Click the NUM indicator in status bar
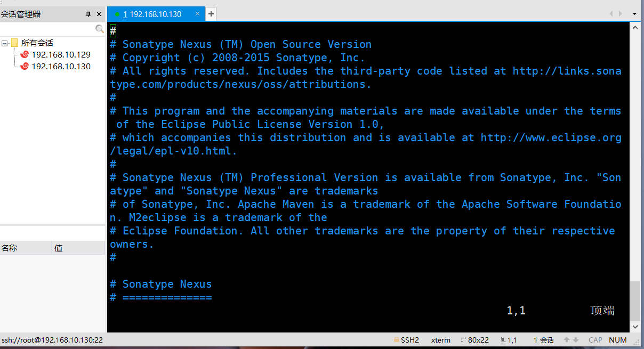 click(x=618, y=340)
